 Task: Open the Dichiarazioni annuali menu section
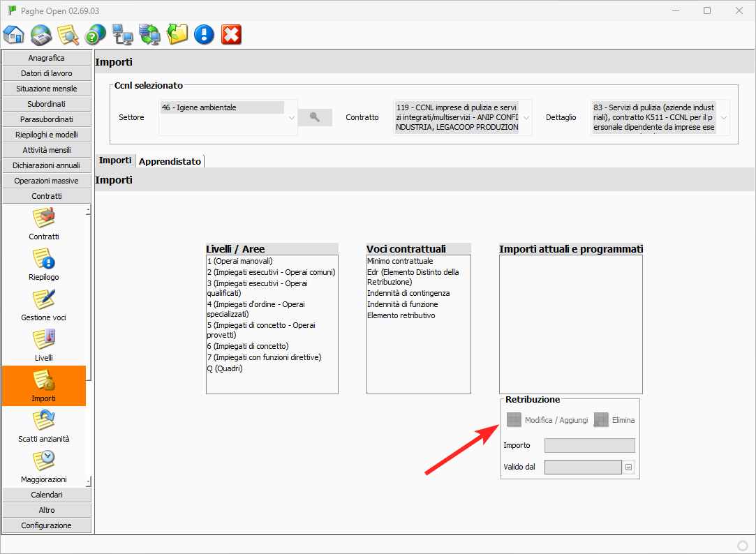point(47,165)
